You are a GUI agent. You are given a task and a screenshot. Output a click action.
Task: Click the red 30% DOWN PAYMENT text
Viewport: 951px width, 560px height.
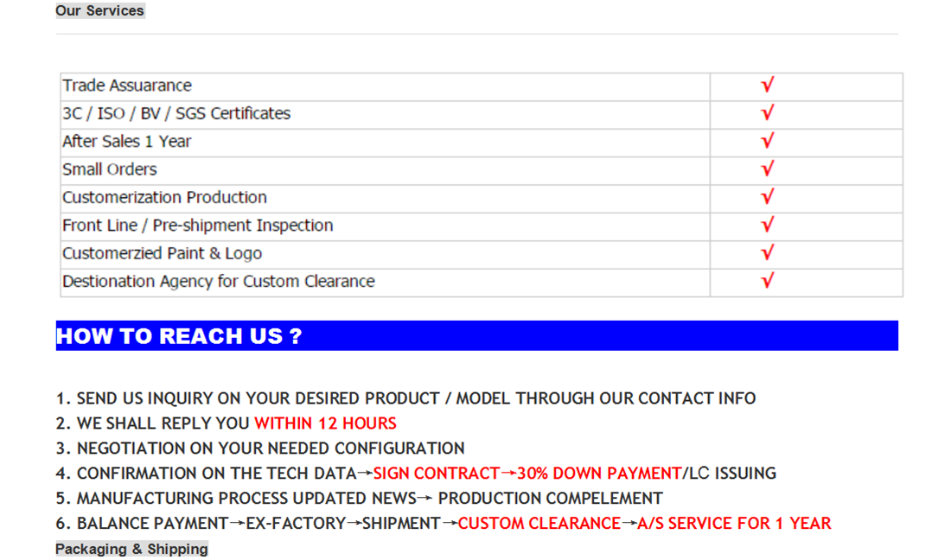[599, 474]
